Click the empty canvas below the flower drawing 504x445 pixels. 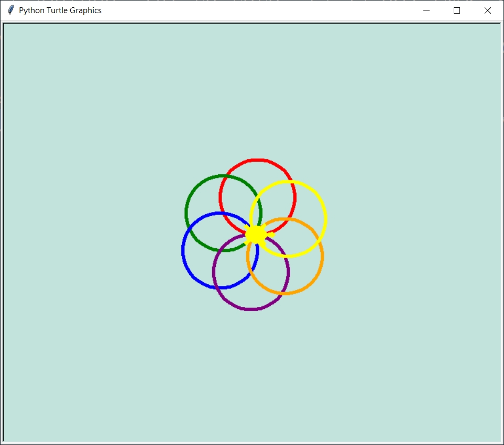(251, 377)
